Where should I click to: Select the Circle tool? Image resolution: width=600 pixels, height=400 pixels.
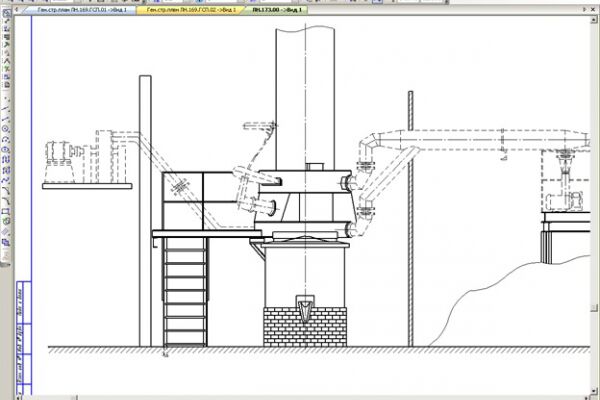tap(7, 129)
